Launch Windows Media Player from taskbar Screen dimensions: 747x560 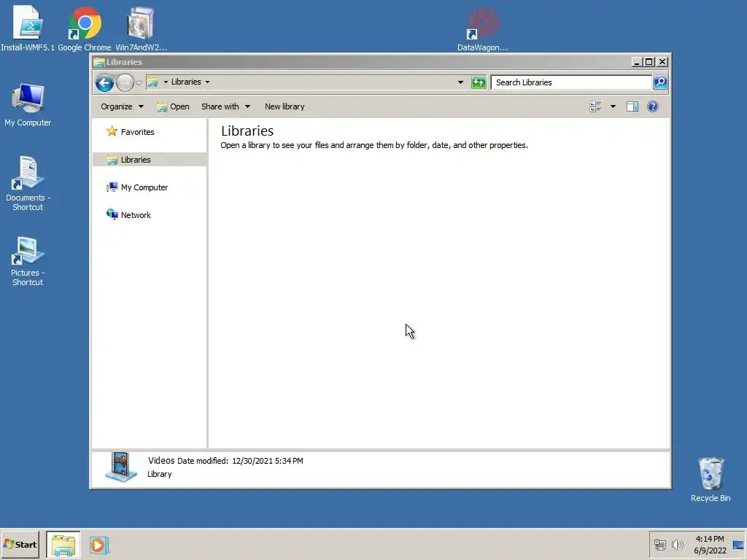tap(98, 545)
